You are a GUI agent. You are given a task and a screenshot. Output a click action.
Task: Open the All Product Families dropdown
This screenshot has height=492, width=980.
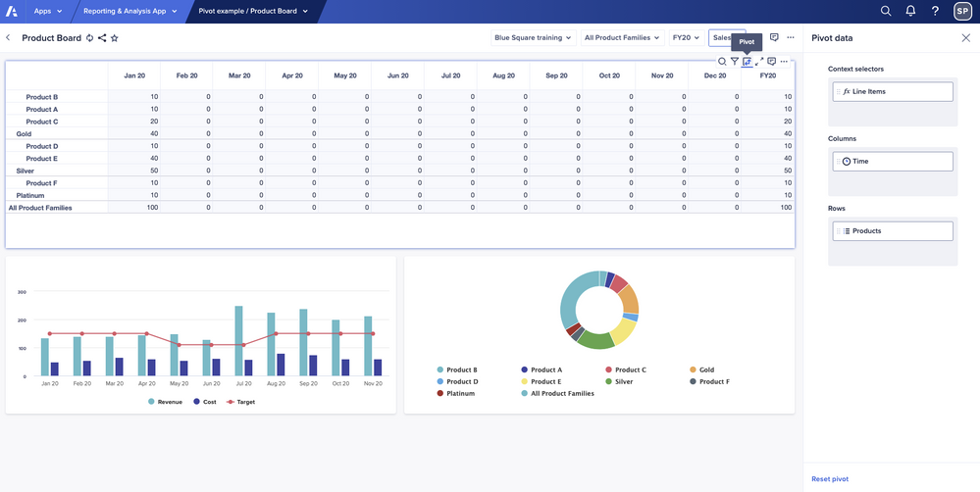[x=621, y=38]
